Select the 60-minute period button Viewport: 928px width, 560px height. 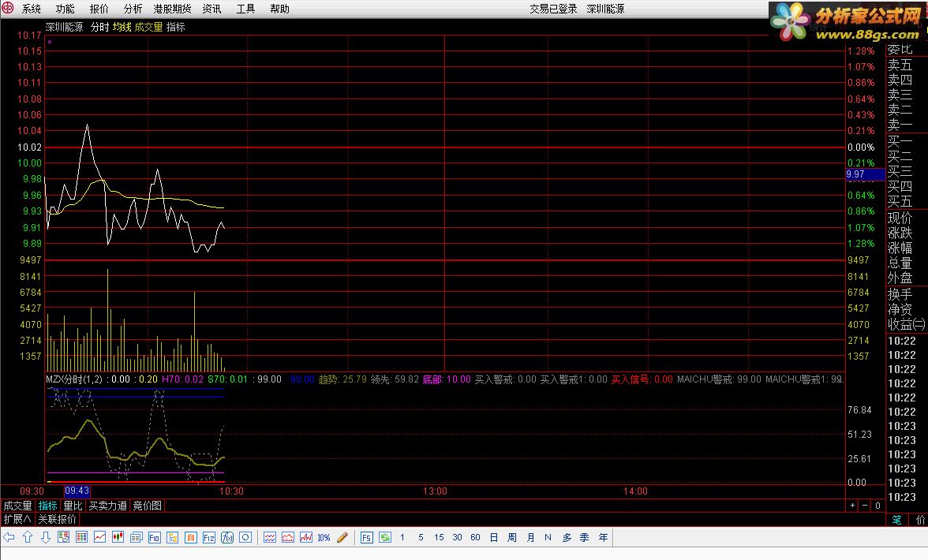tap(475, 537)
